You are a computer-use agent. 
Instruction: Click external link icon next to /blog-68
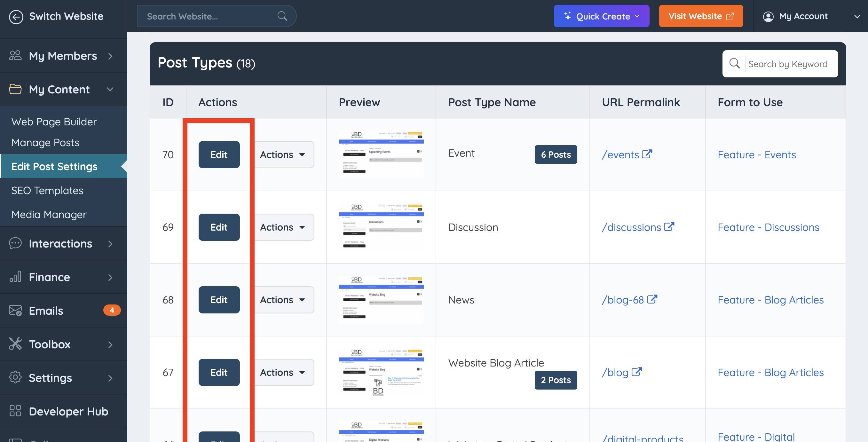652,299
